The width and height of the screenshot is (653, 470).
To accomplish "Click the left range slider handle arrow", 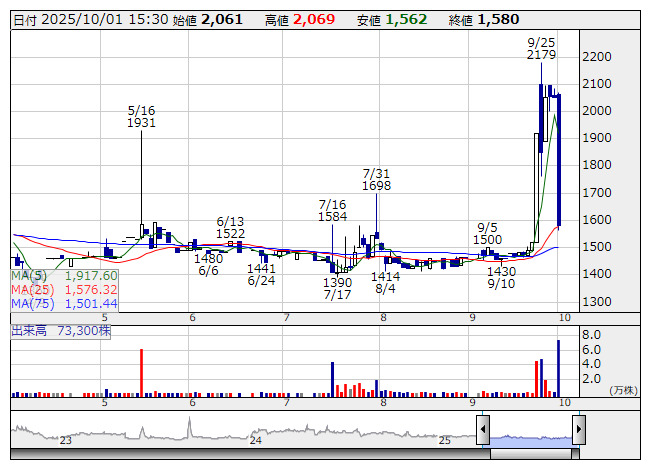I will click(483, 430).
